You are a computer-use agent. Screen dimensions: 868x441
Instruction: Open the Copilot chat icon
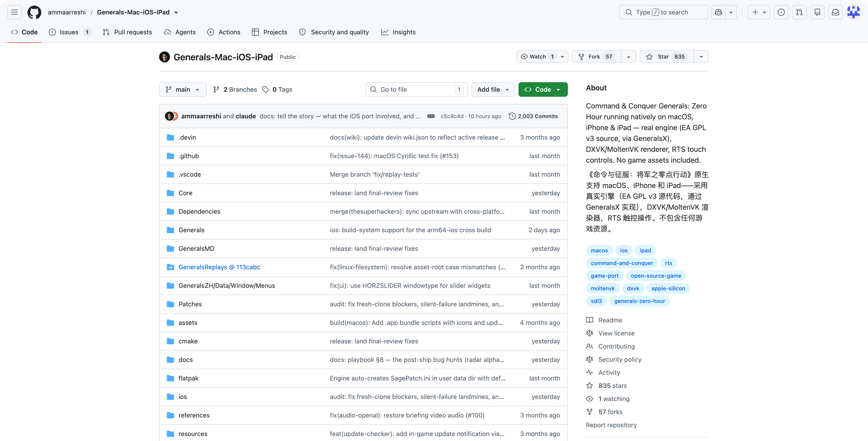click(718, 12)
